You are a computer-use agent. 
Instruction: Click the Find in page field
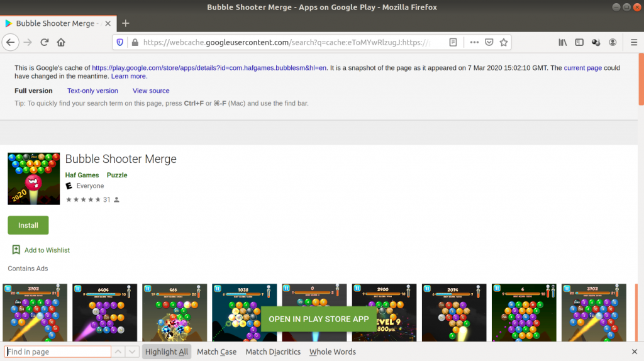[x=58, y=352]
